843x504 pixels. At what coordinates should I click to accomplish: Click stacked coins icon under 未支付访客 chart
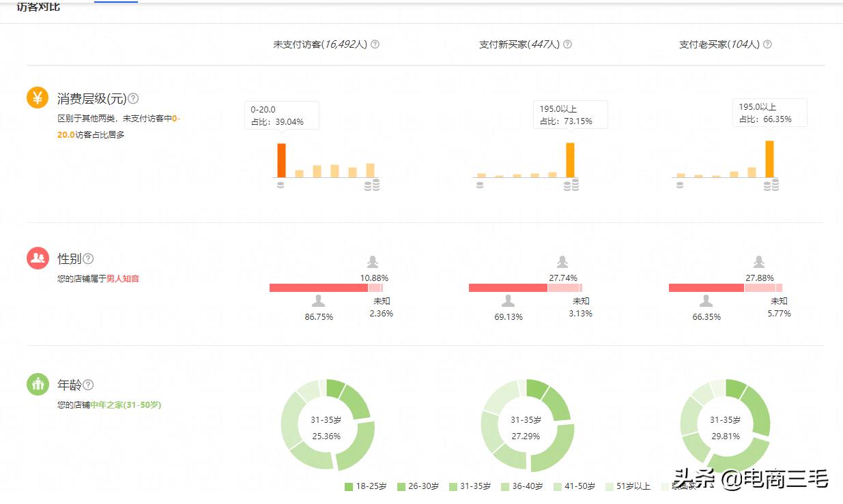(x=371, y=185)
